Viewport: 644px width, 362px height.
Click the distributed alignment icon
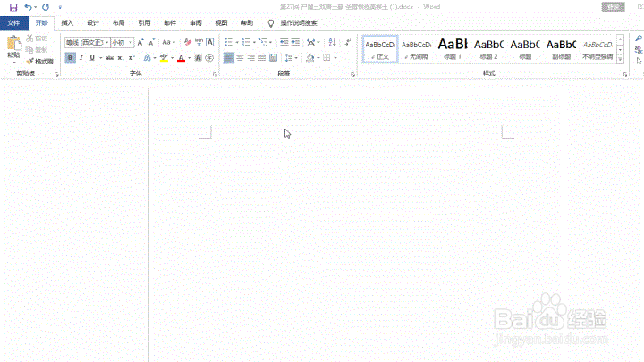[273, 58]
